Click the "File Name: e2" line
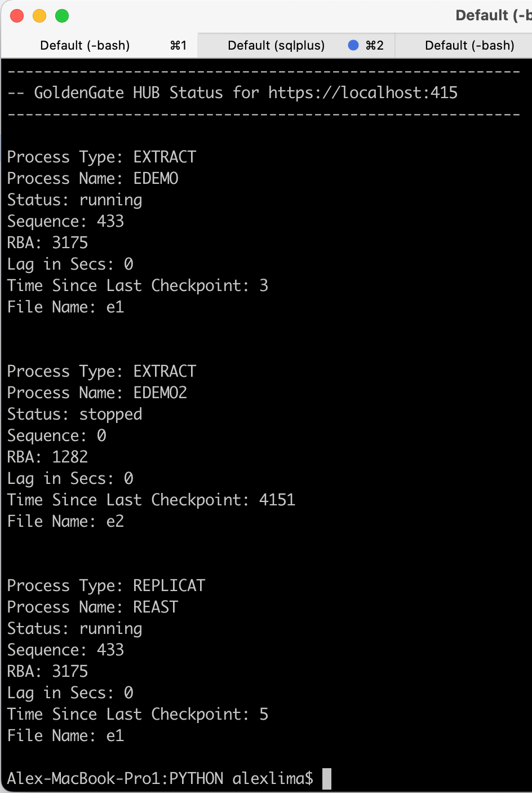Image resolution: width=532 pixels, height=793 pixels. 65,522
